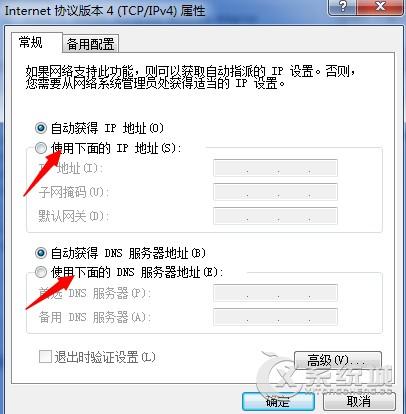The width and height of the screenshot is (406, 414).
Task: Enable 退出时验证设置 checkbox
Action: point(45,357)
